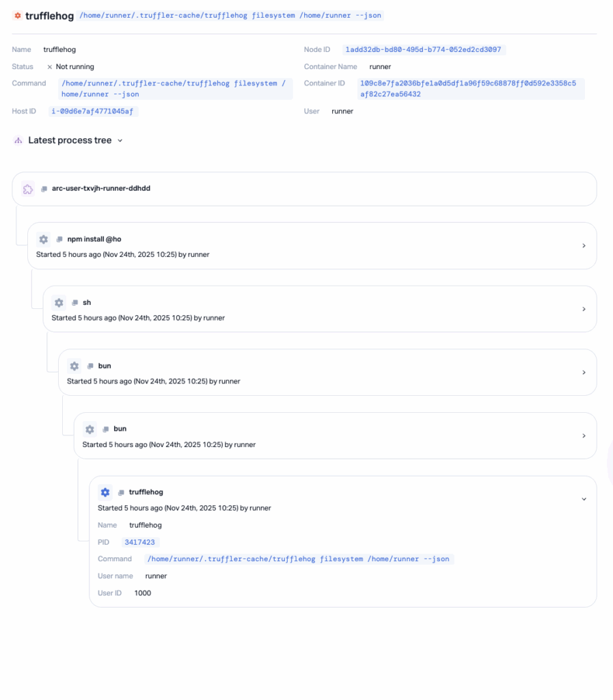Collapse the trufflehog process details

tap(583, 499)
